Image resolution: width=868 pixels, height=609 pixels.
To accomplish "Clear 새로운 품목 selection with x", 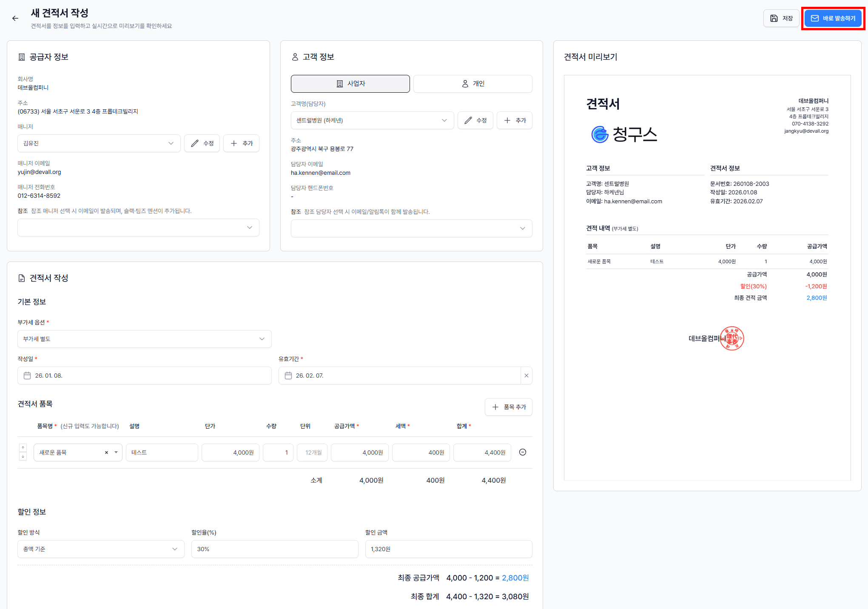I will click(x=106, y=452).
